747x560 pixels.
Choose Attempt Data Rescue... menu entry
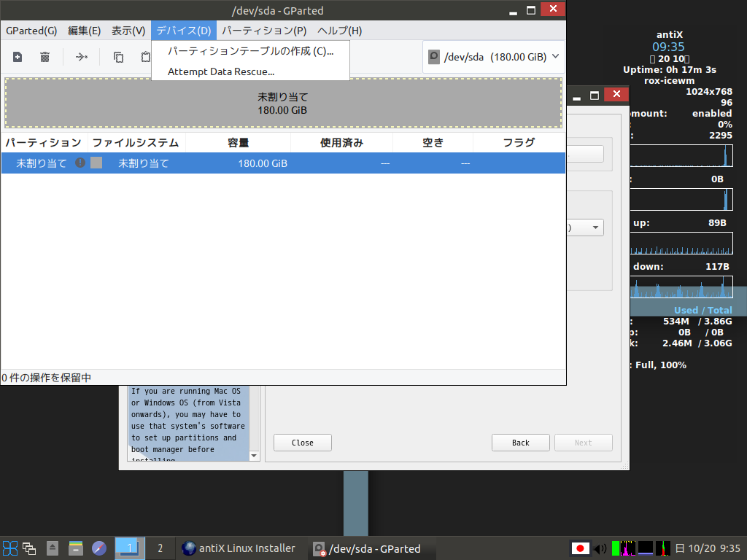(251, 71)
